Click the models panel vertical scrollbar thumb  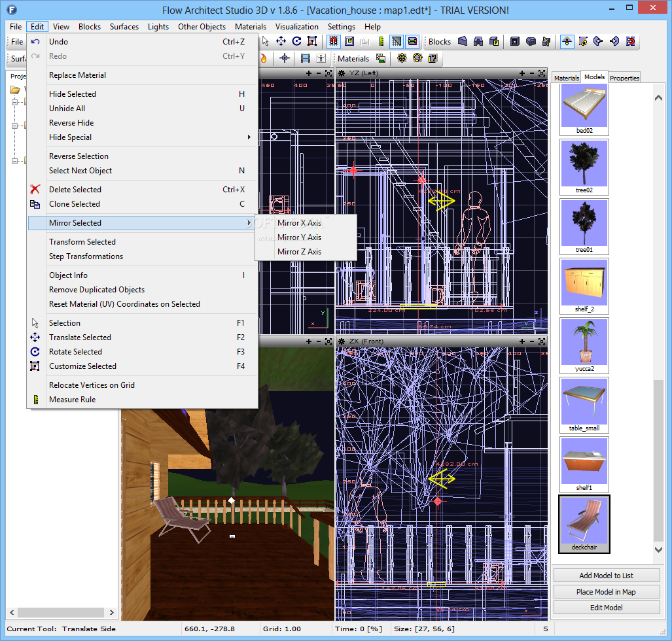click(658, 460)
